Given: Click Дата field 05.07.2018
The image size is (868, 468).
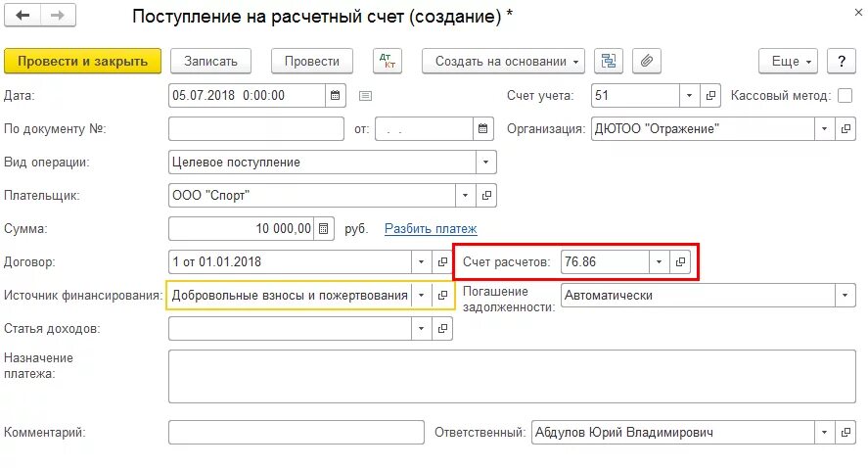Looking at the screenshot, I should pos(247,95).
